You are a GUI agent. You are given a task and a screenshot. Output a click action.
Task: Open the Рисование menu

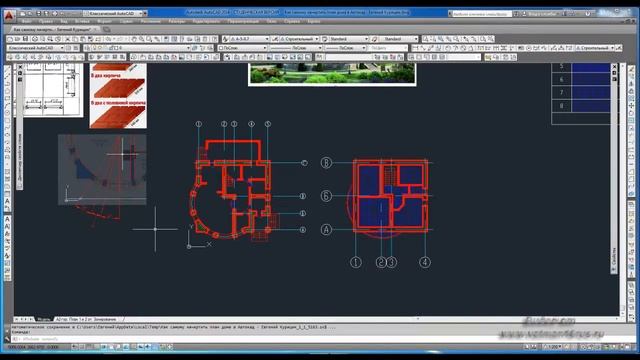coord(151,21)
